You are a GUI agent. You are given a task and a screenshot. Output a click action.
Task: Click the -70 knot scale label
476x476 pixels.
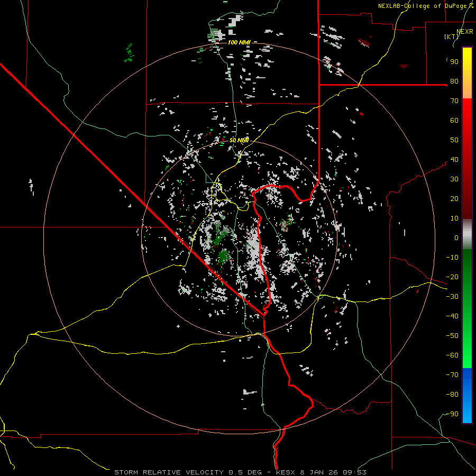point(452,375)
